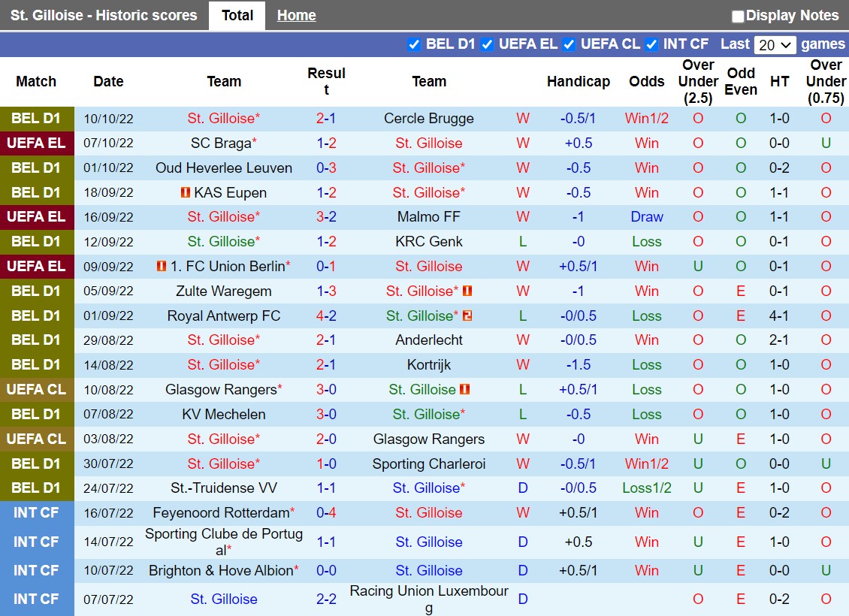Click the 4-2 result of Royal Antwerp FC

coord(326,316)
